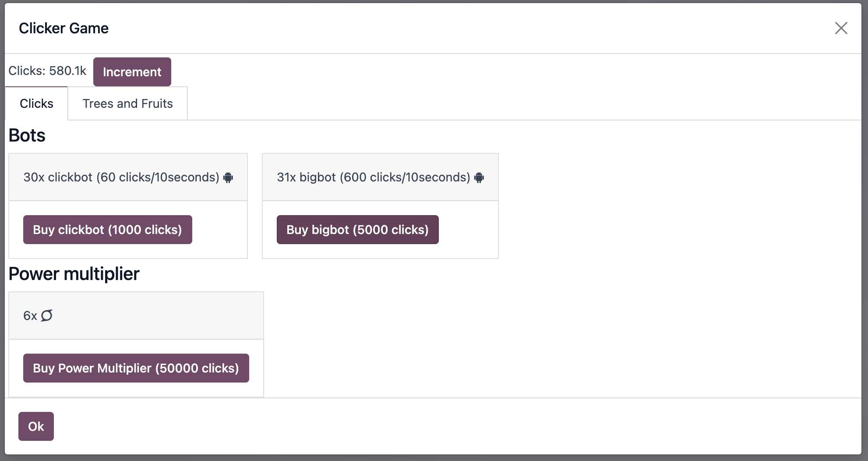Click the 60 clicks/10seconds rate text

click(x=158, y=177)
